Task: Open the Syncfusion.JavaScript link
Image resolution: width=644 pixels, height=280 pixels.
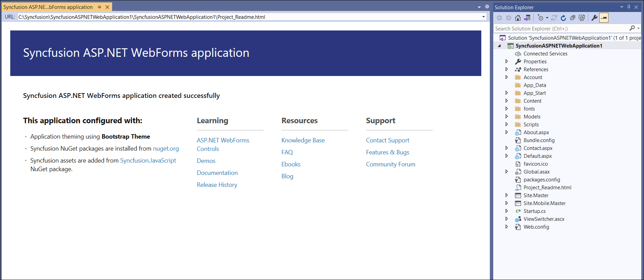Action: point(148,161)
